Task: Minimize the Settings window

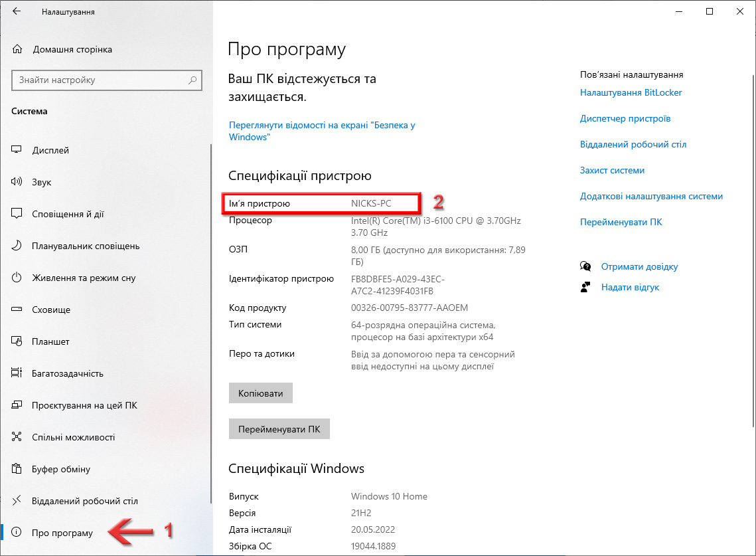Action: click(x=679, y=11)
